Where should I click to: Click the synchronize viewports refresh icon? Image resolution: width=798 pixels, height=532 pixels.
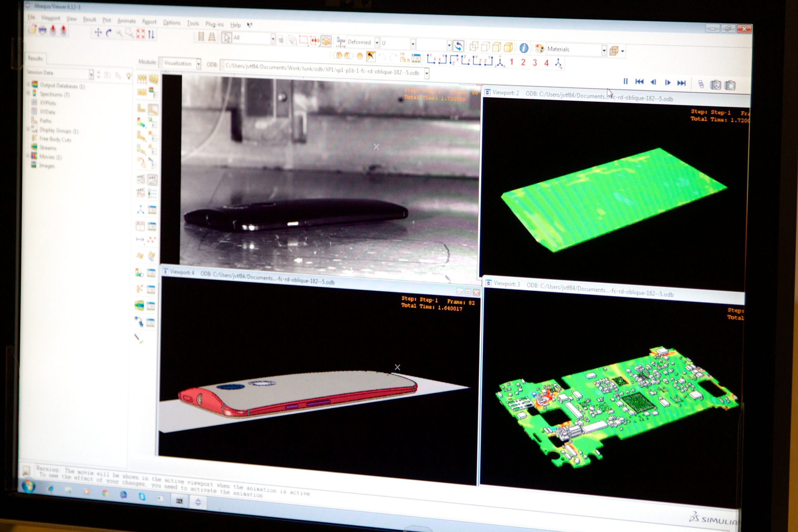(458, 46)
